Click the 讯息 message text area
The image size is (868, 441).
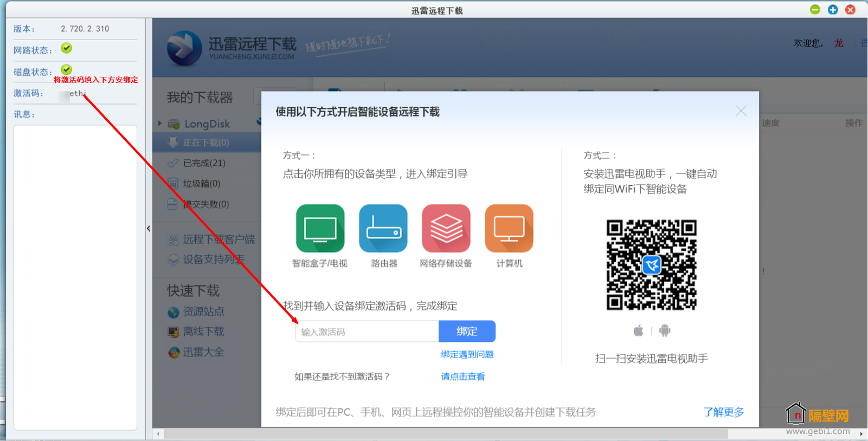(75, 277)
